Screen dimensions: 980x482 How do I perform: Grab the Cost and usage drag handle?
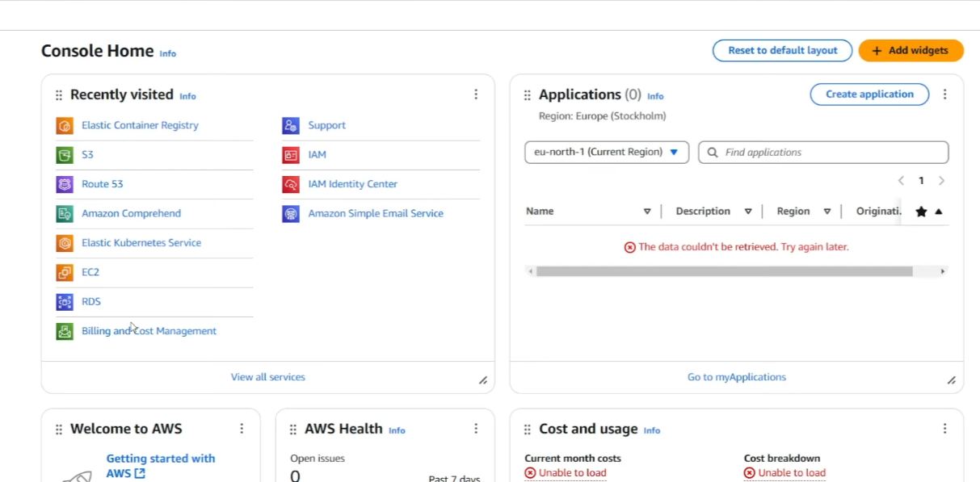point(528,430)
